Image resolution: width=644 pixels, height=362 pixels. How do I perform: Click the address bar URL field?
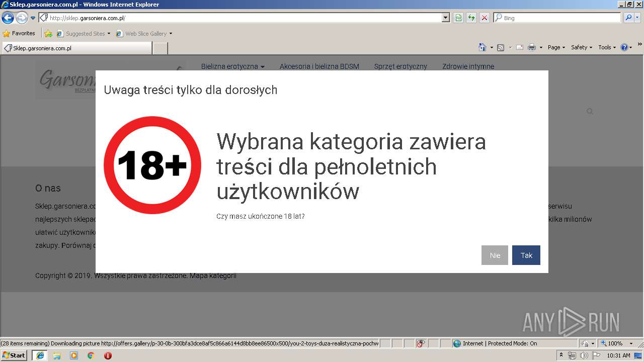click(x=240, y=18)
